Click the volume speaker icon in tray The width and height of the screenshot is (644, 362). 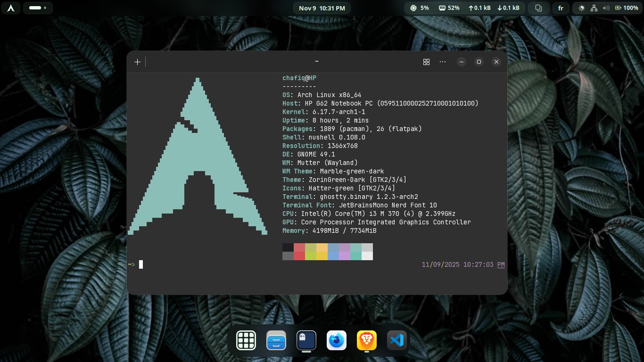(606, 8)
